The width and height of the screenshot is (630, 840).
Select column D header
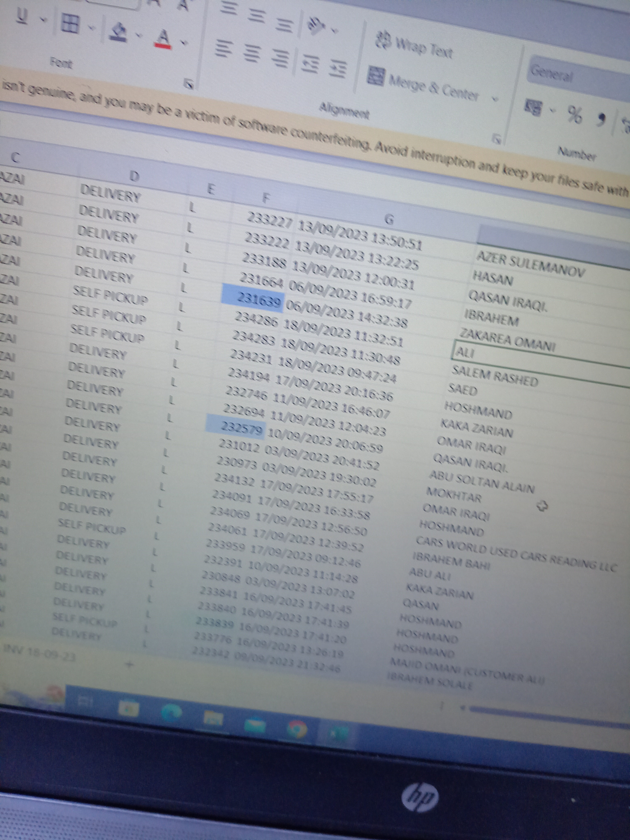(135, 176)
